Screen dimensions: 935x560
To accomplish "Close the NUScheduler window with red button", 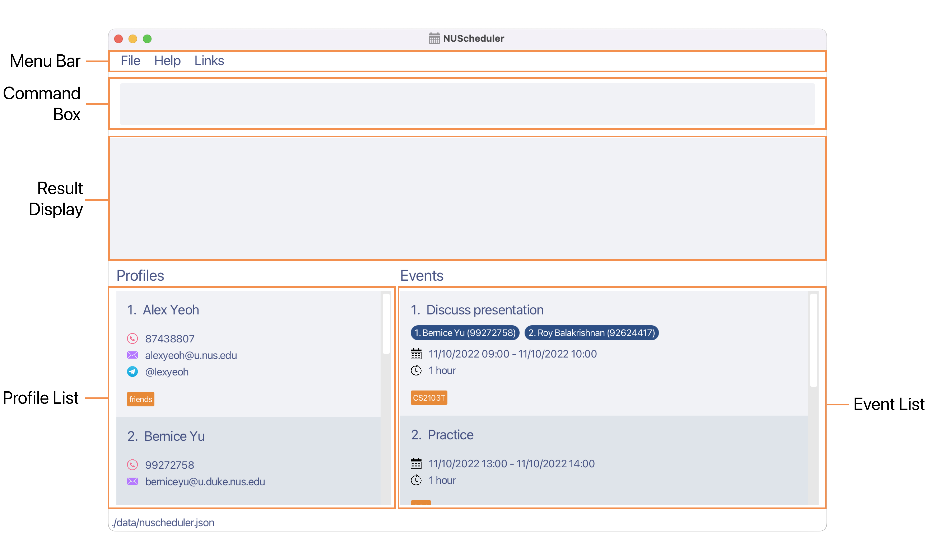I will pyautogui.click(x=119, y=38).
